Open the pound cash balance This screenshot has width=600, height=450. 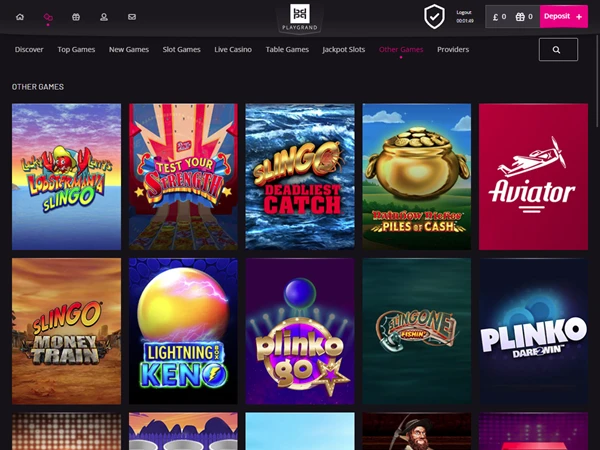point(499,17)
